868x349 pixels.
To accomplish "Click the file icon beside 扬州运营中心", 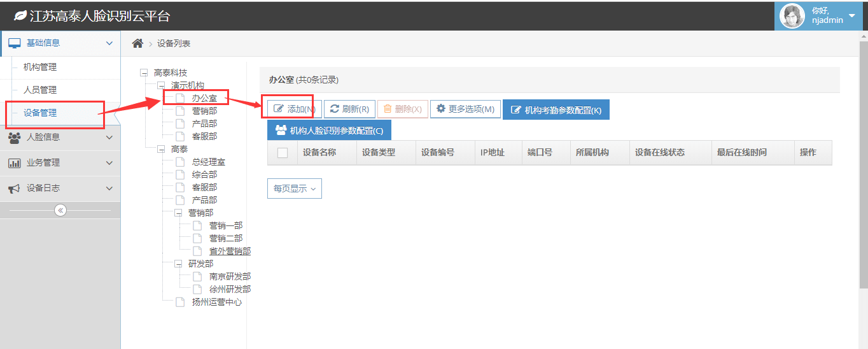I will [180, 302].
